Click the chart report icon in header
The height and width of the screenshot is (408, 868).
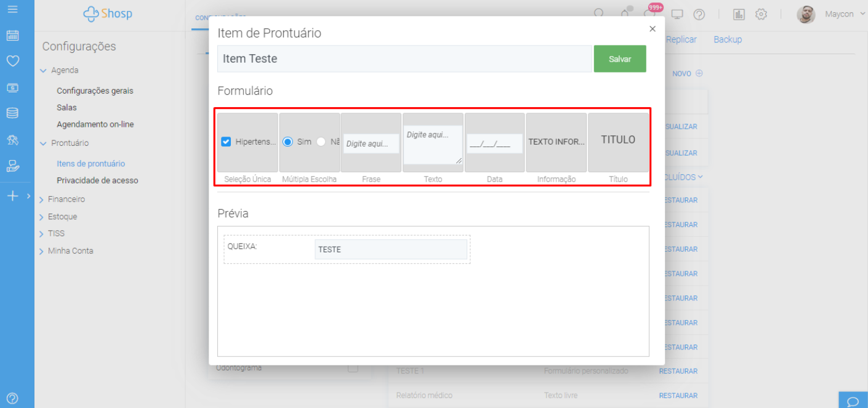(x=739, y=14)
